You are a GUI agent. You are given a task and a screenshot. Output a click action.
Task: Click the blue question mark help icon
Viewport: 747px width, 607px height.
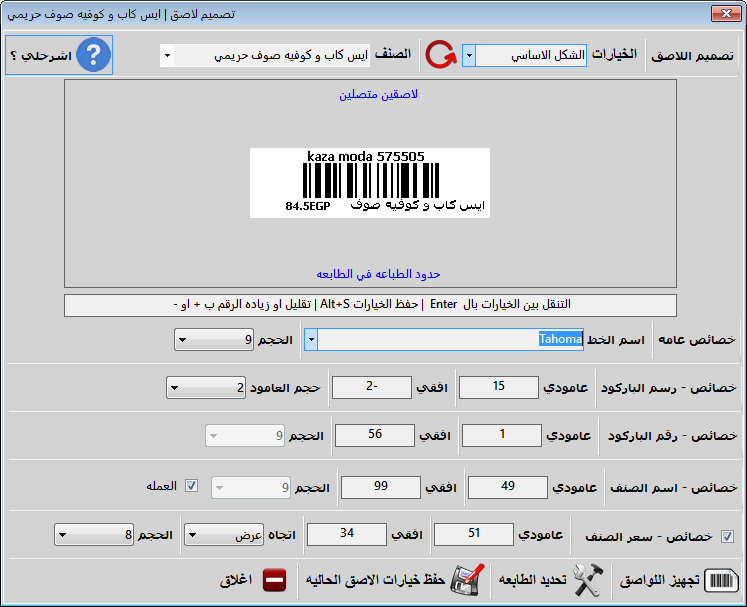click(x=93, y=55)
